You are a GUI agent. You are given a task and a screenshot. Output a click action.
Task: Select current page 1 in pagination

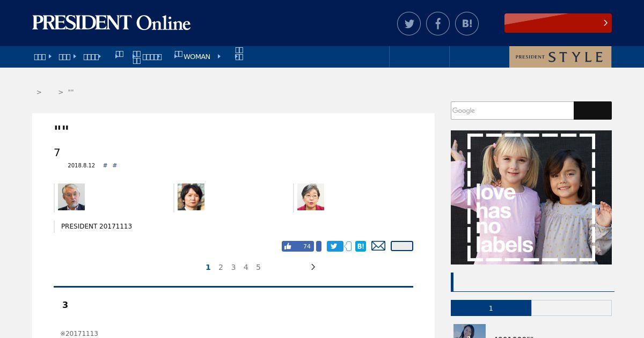pyautogui.click(x=208, y=267)
